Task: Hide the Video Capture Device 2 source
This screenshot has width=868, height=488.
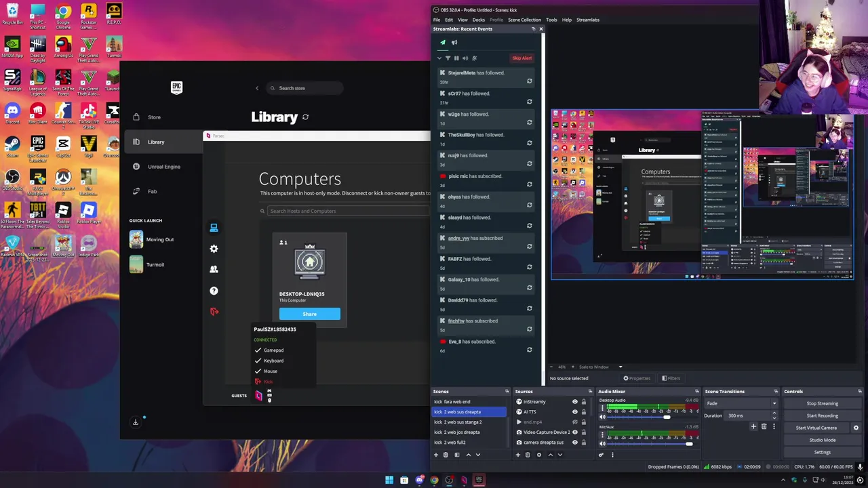Action: [575, 432]
